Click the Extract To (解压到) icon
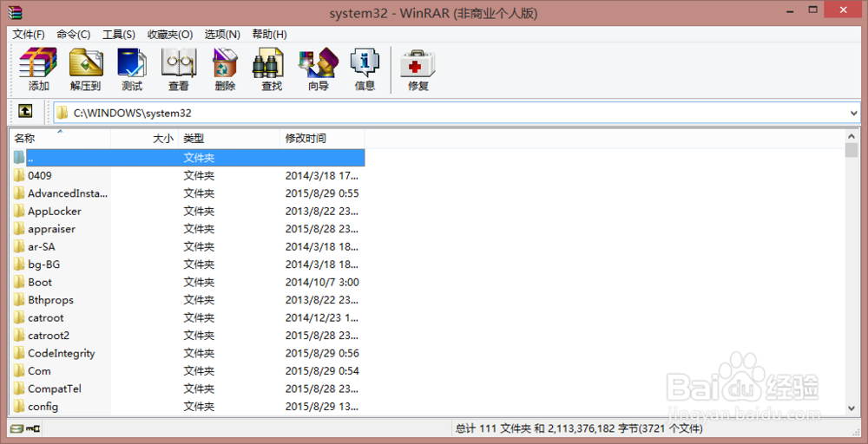Image resolution: width=868 pixels, height=444 pixels. pyautogui.click(x=86, y=69)
